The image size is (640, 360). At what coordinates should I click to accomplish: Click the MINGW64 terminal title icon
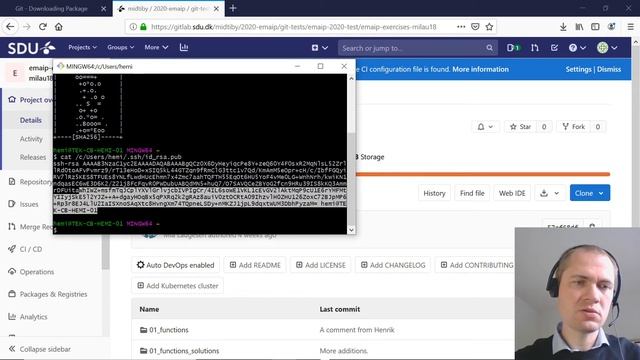pos(60,66)
